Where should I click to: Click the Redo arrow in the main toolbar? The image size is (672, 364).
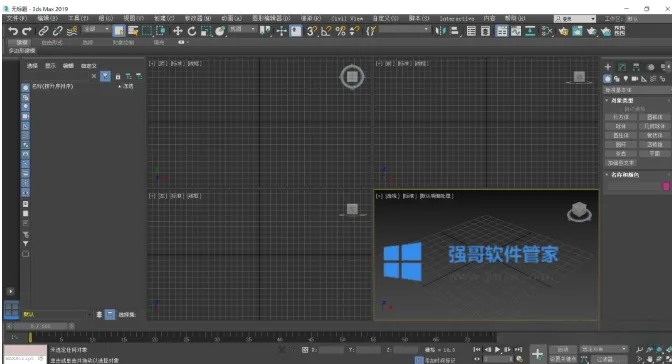[x=27, y=31]
